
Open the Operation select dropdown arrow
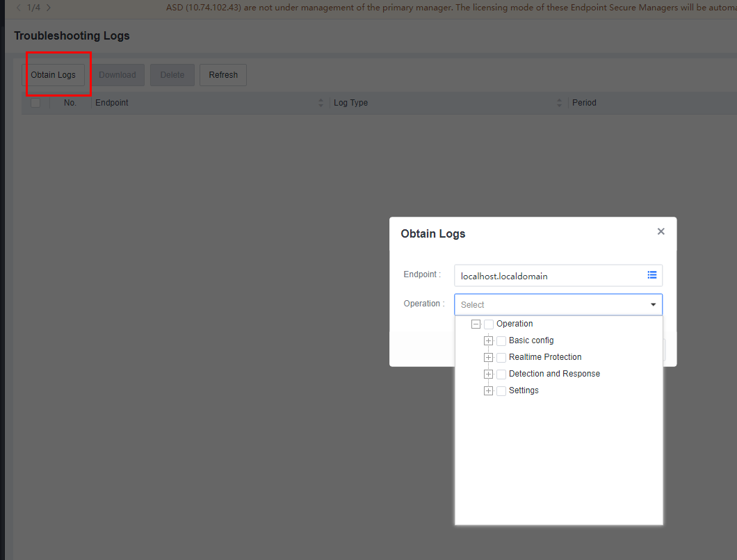coord(653,305)
